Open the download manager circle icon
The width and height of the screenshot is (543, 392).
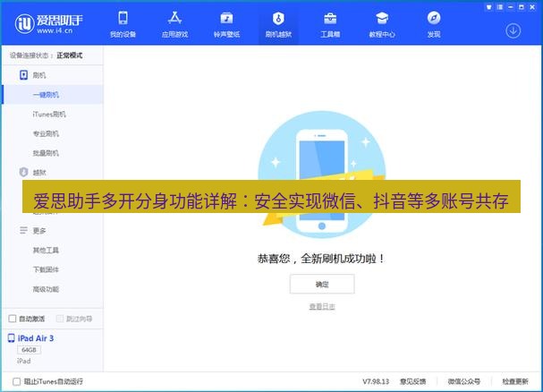(x=513, y=31)
